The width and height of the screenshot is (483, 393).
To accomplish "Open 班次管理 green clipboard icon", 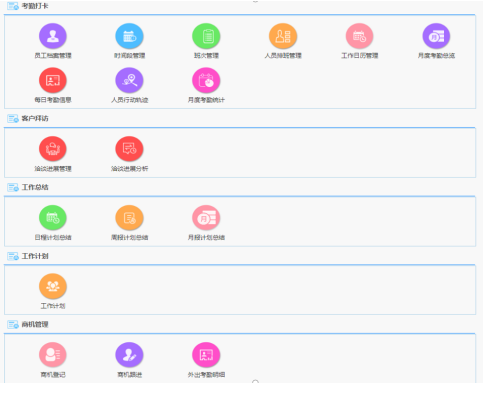I will [x=206, y=36].
